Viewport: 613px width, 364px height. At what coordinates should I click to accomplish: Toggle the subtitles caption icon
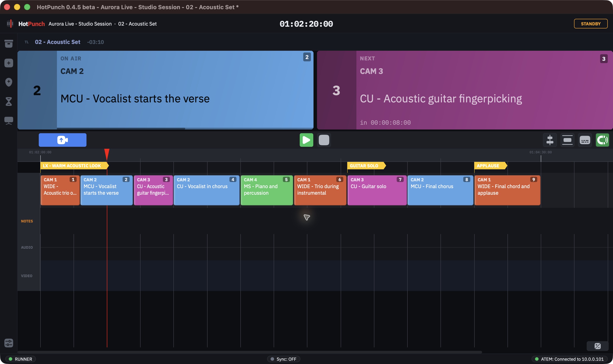coord(585,140)
